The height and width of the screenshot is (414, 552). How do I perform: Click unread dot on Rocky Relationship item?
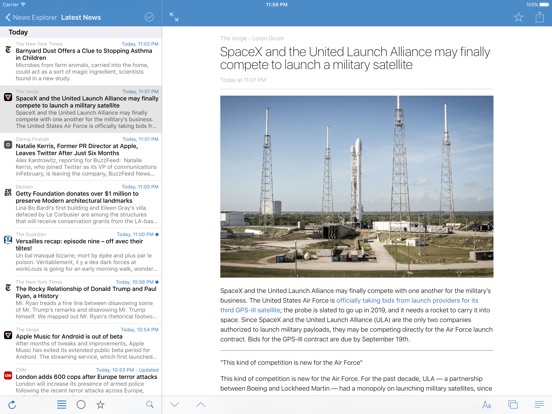tap(157, 282)
